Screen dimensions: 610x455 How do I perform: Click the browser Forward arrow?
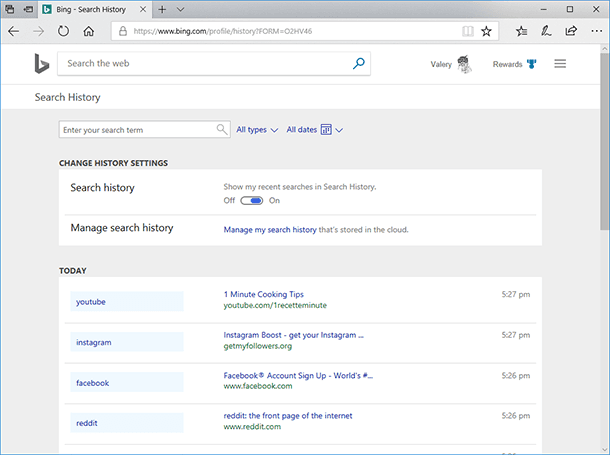pyautogui.click(x=39, y=31)
